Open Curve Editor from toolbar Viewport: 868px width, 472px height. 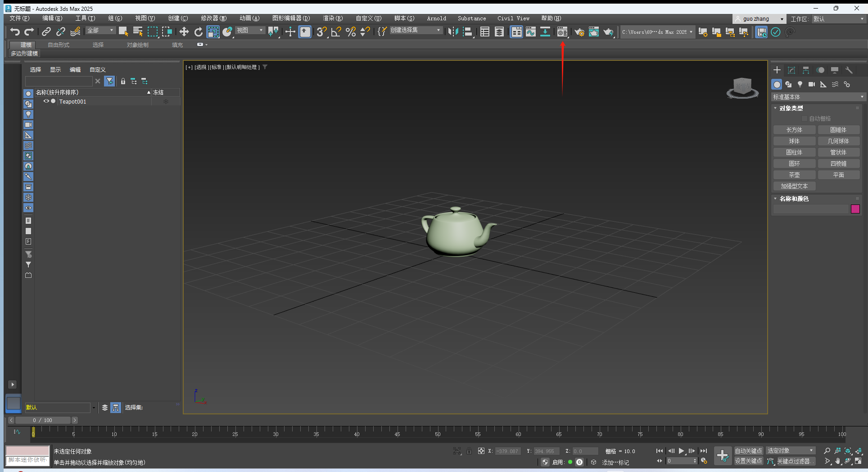(x=531, y=32)
